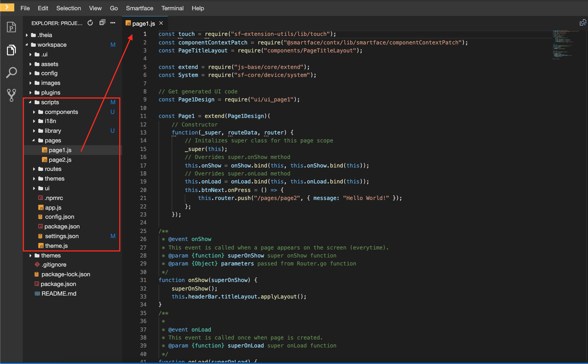Refresh the Explorer file tree
The height and width of the screenshot is (364, 588).
[90, 23]
